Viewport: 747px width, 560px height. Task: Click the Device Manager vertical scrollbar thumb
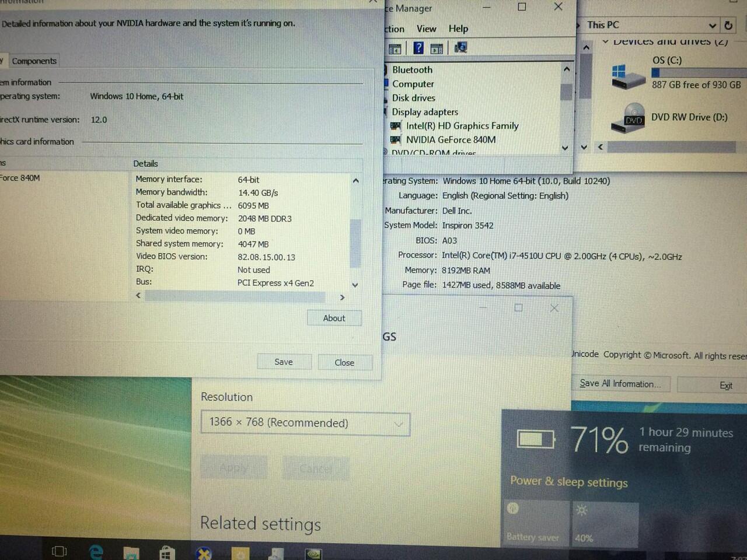point(566,92)
